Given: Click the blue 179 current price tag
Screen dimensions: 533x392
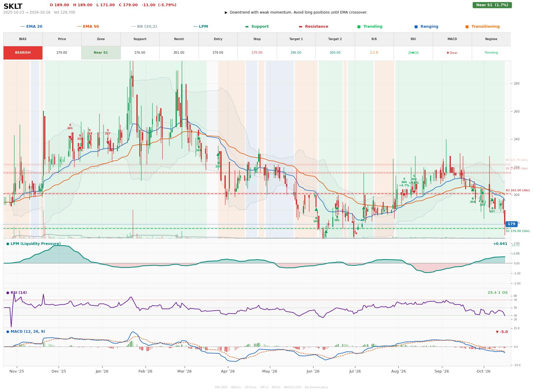Looking at the screenshot, I should pyautogui.click(x=511, y=224).
